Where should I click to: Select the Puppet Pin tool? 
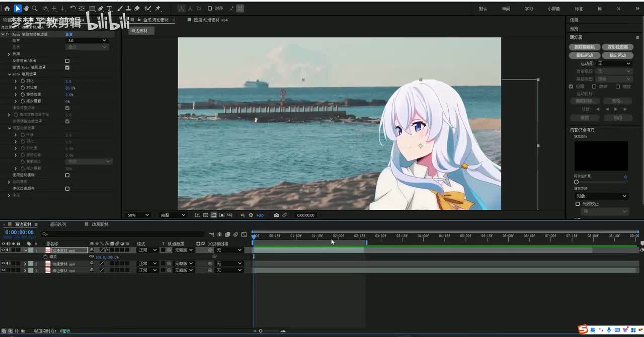pyautogui.click(x=158, y=9)
